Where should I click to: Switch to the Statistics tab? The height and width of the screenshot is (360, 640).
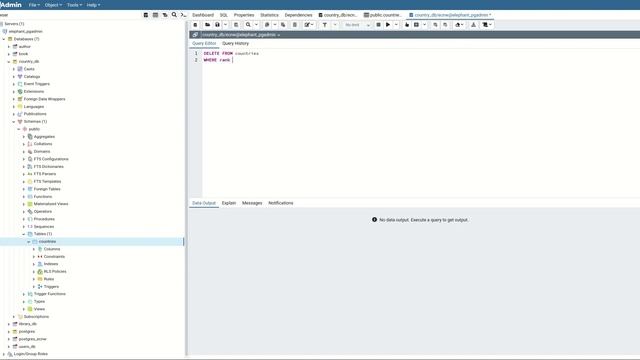click(269, 15)
